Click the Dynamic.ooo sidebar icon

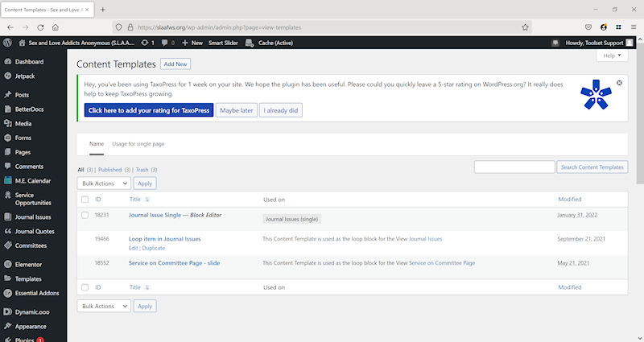click(8, 312)
